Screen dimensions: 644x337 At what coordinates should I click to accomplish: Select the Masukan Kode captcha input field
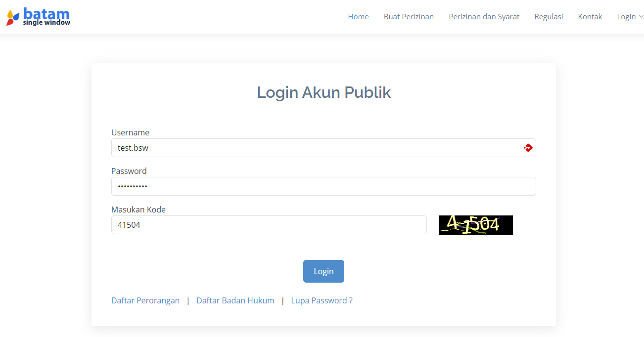269,225
